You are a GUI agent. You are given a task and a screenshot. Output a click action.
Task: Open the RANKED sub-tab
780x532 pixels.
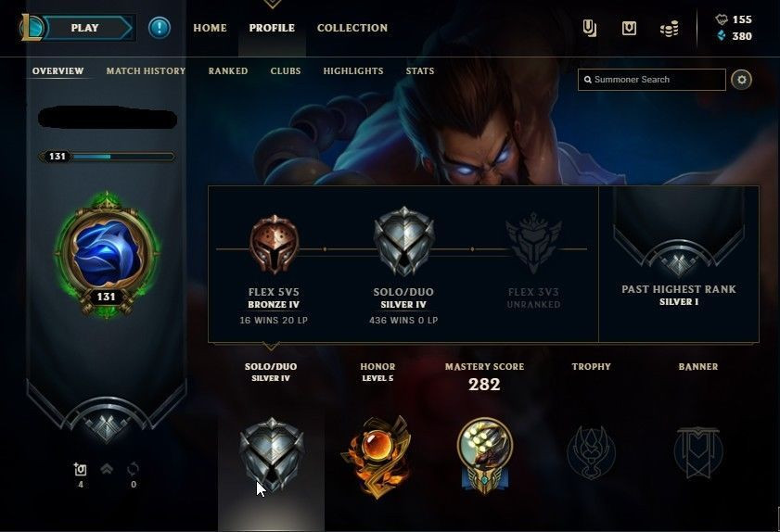[228, 71]
